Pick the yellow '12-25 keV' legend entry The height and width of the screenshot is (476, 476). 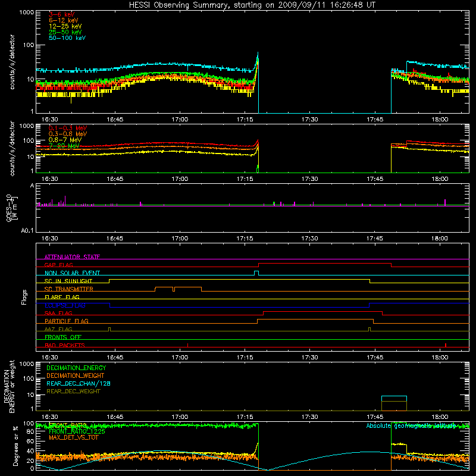click(x=65, y=26)
